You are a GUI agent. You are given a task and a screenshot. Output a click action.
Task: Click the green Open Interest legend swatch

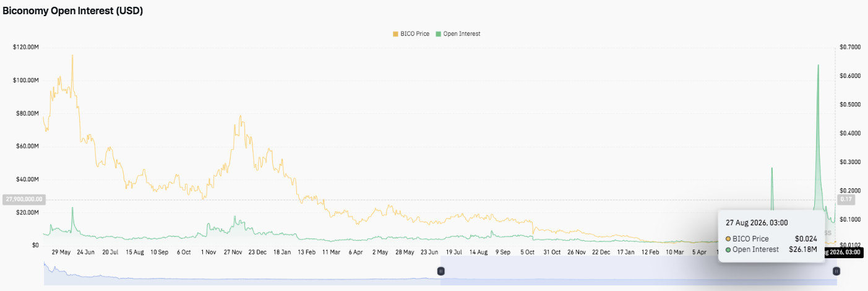tap(439, 34)
